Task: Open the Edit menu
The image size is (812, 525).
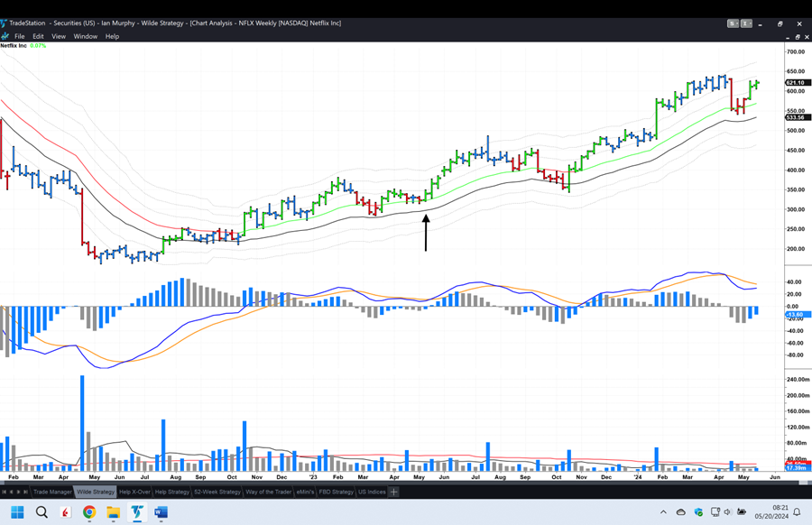Action: point(38,36)
